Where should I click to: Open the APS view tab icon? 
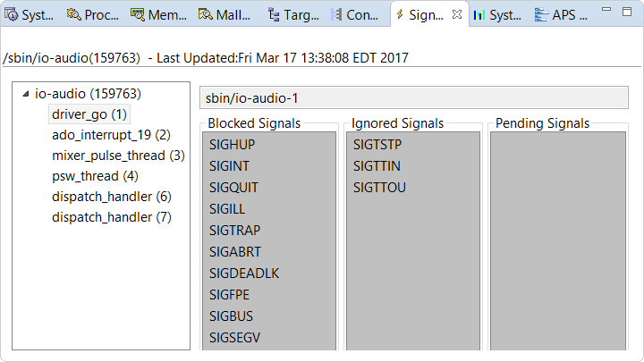pos(541,14)
